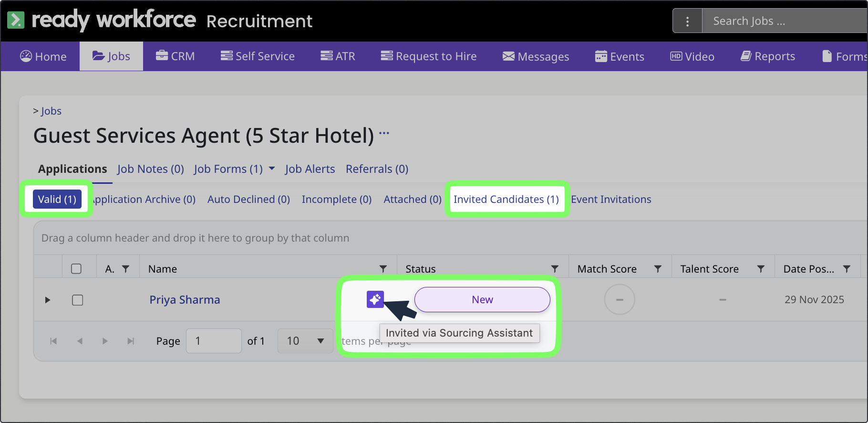868x423 pixels.
Task: Go to Self Service in the navigation bar
Action: (x=258, y=56)
